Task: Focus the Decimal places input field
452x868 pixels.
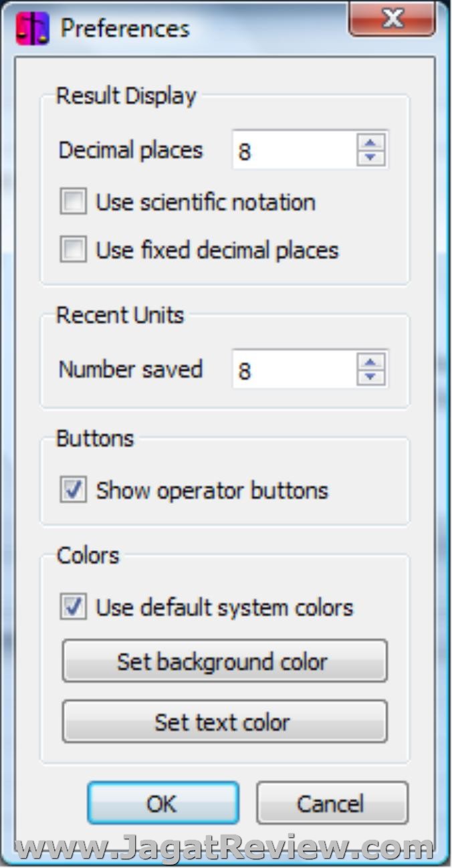Action: click(294, 150)
